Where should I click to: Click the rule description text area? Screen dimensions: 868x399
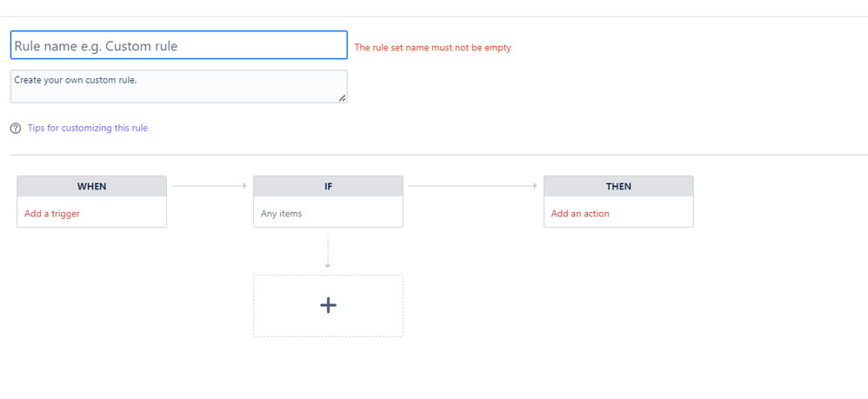179,86
